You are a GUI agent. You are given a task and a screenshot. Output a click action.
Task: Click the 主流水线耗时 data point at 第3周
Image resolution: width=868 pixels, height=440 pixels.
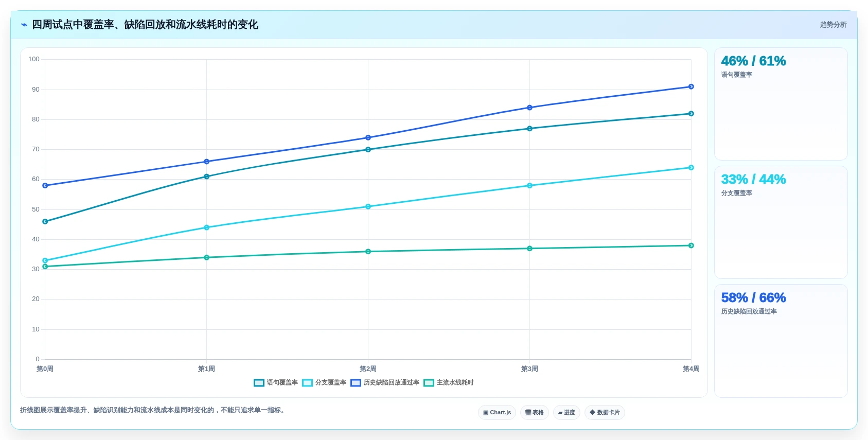(x=529, y=249)
